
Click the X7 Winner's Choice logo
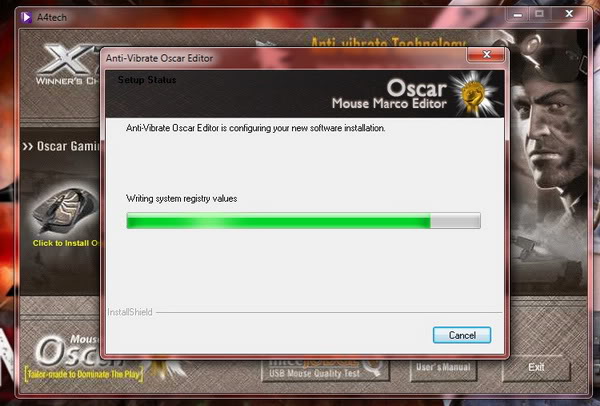click(68, 64)
